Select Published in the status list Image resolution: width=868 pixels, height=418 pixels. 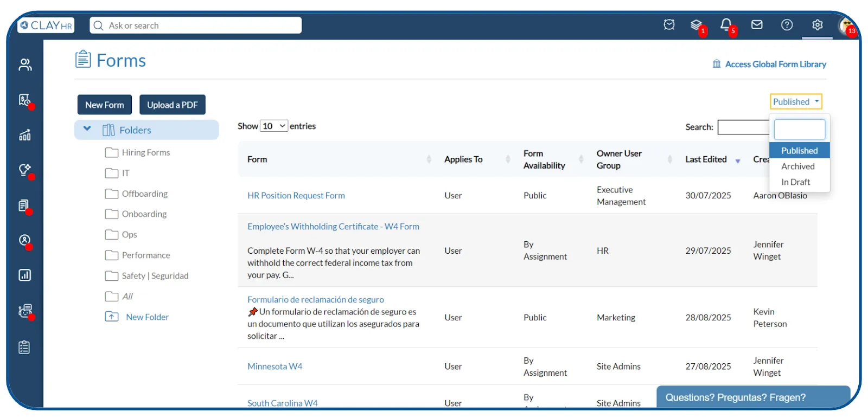tap(800, 151)
